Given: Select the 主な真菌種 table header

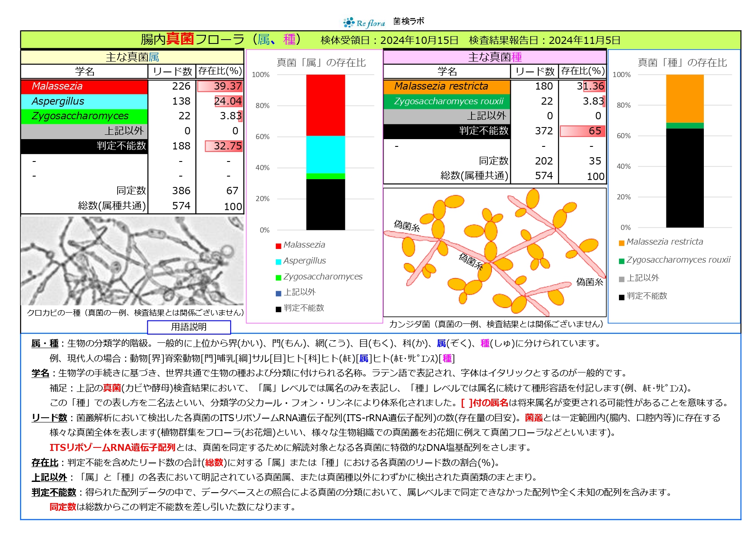Looking at the screenshot, I should [494, 57].
